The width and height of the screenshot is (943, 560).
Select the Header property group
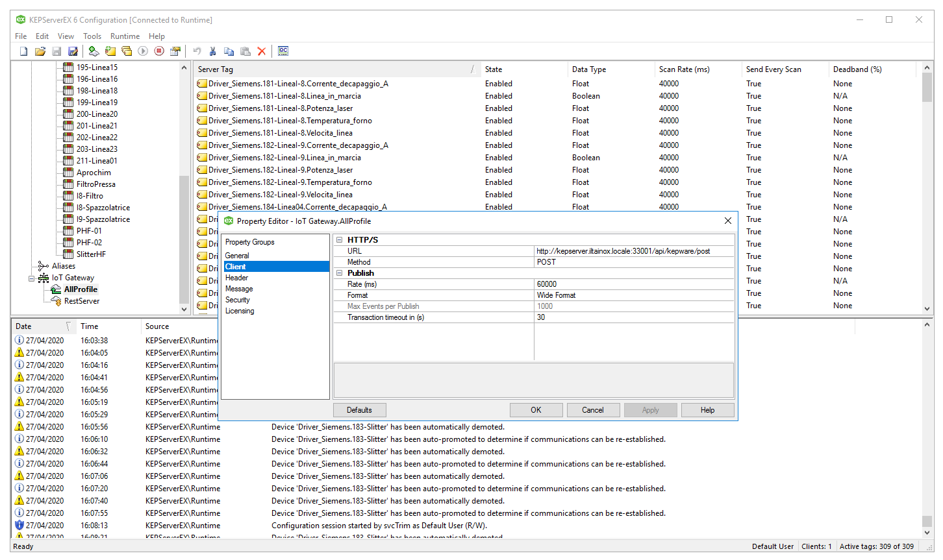point(236,278)
